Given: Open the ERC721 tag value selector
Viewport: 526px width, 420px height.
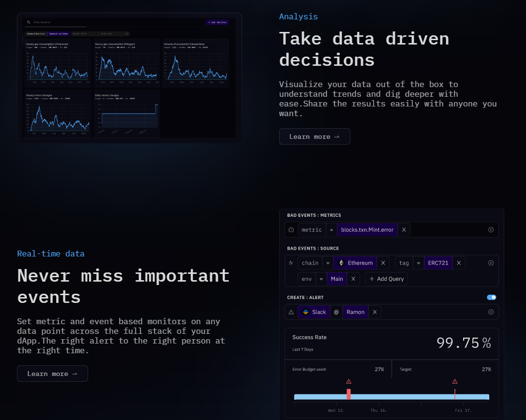Looking at the screenshot, I should coord(437,263).
